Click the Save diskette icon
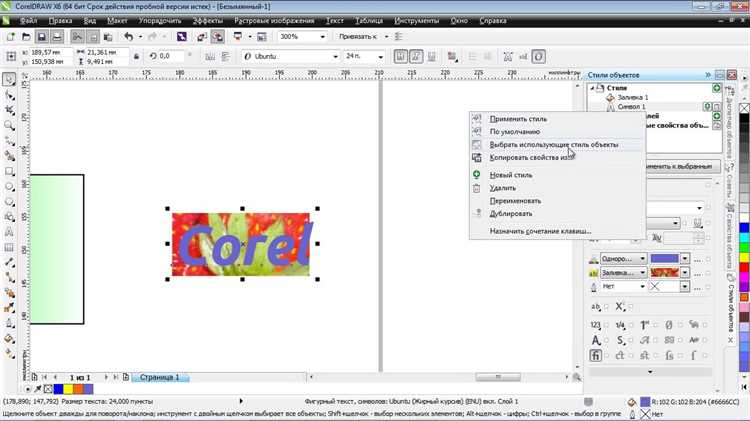The height and width of the screenshot is (421, 750). (42, 36)
